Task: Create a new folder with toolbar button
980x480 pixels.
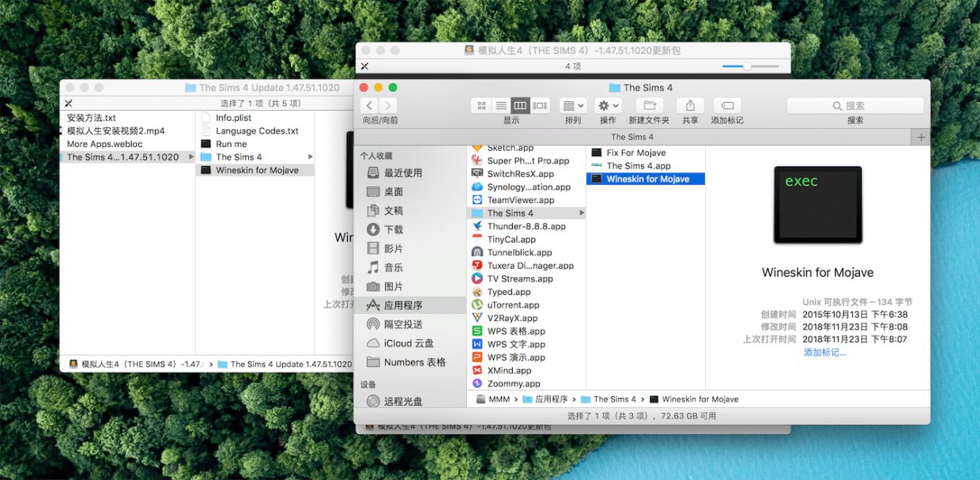Action: coord(650,105)
